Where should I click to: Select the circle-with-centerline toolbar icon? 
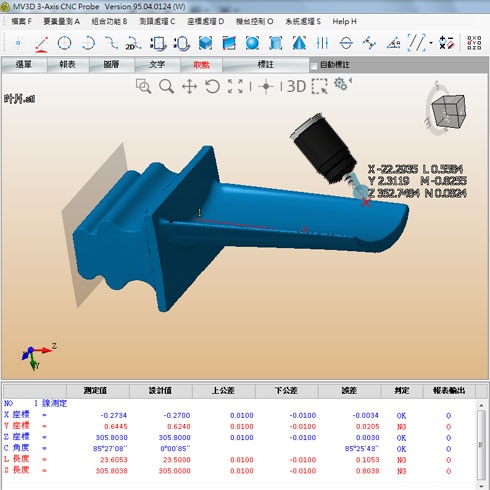pyautogui.click(x=346, y=43)
